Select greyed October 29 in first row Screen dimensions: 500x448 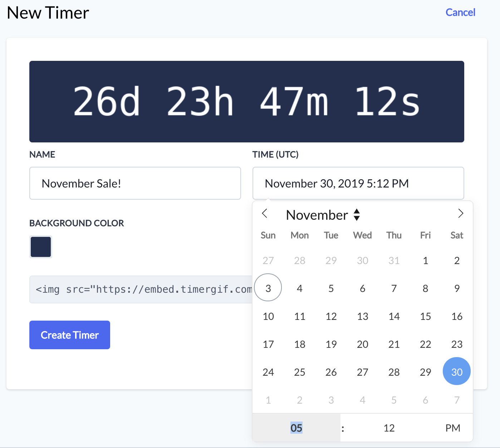tap(331, 260)
